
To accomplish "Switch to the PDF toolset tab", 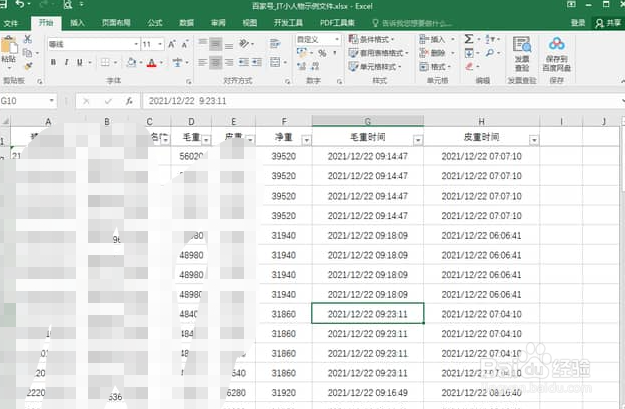I will 337,23.
